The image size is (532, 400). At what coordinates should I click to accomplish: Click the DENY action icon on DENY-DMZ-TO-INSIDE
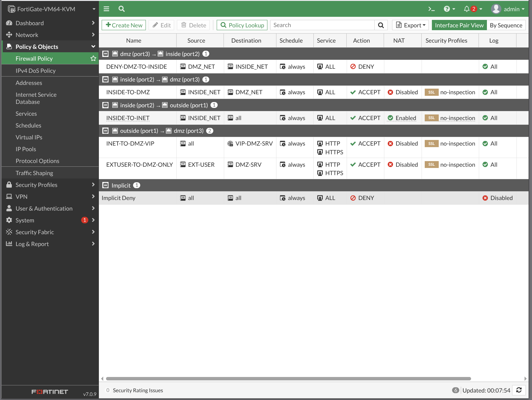(x=353, y=67)
